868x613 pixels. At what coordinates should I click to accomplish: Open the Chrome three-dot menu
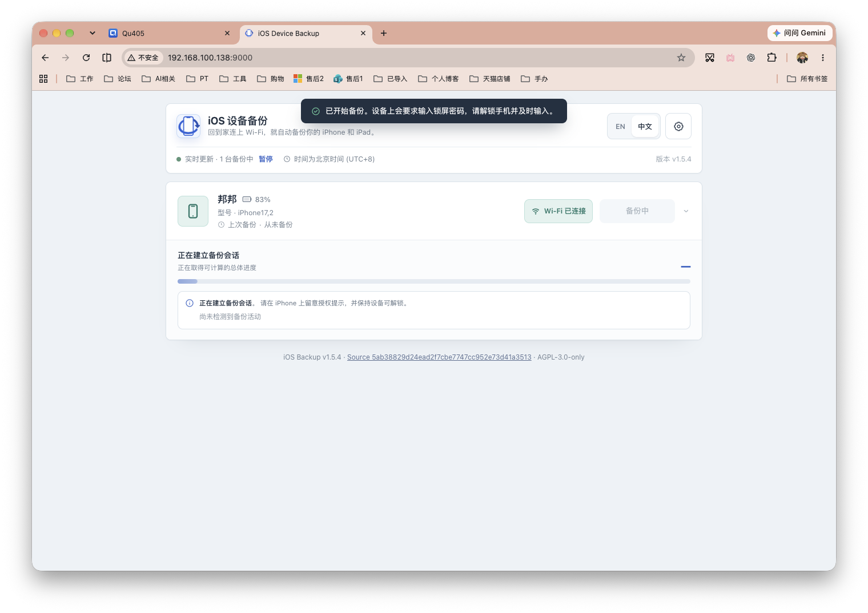[823, 58]
